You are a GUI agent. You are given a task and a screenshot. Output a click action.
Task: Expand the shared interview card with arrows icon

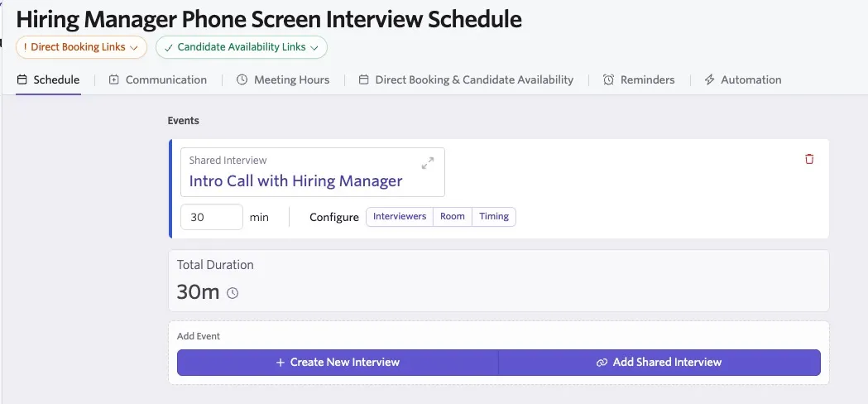point(427,163)
